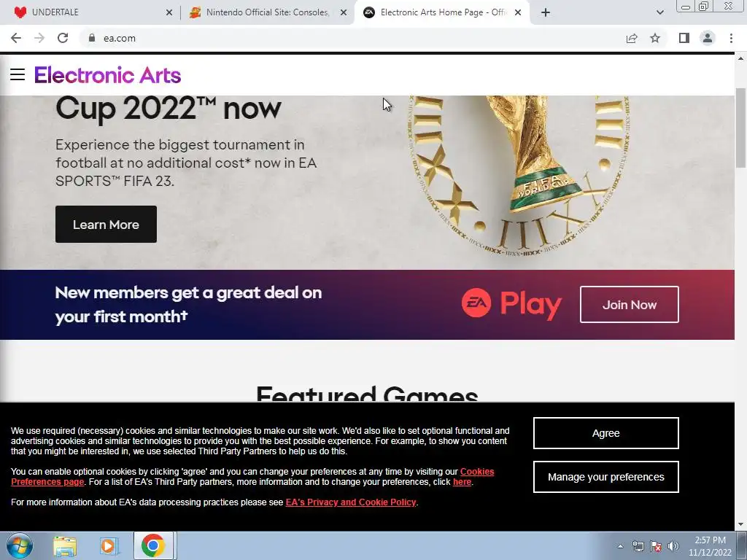The height and width of the screenshot is (560, 747).
Task: Open Manage your preferences
Action: coord(606,477)
